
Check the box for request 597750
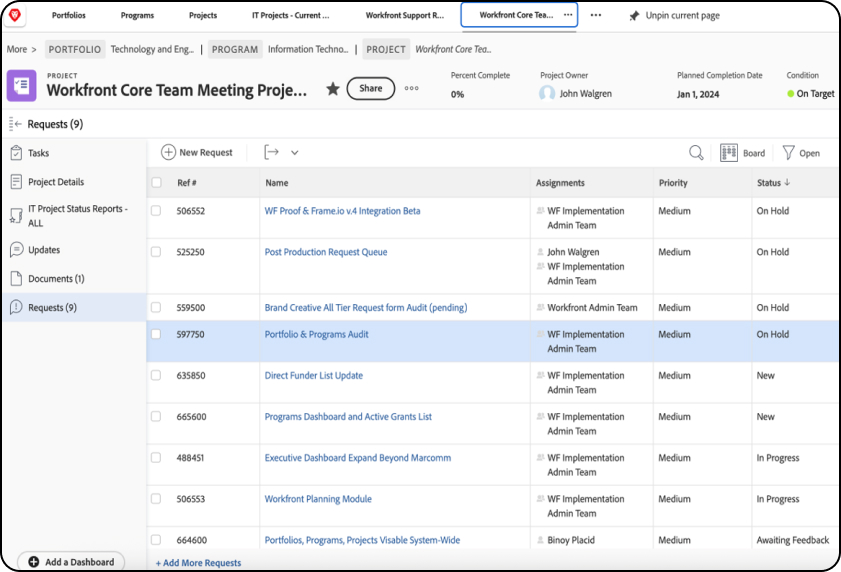pos(156,334)
